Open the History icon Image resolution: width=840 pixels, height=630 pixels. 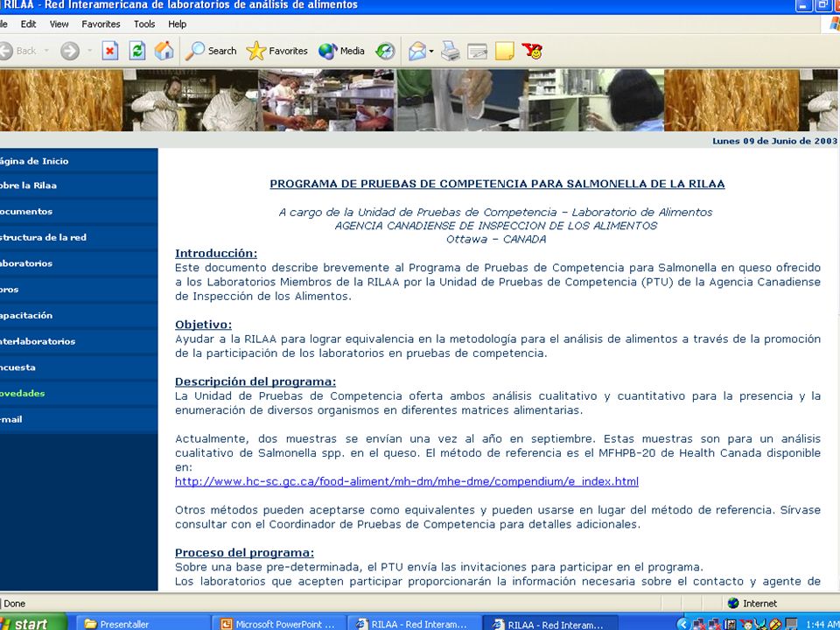385,51
